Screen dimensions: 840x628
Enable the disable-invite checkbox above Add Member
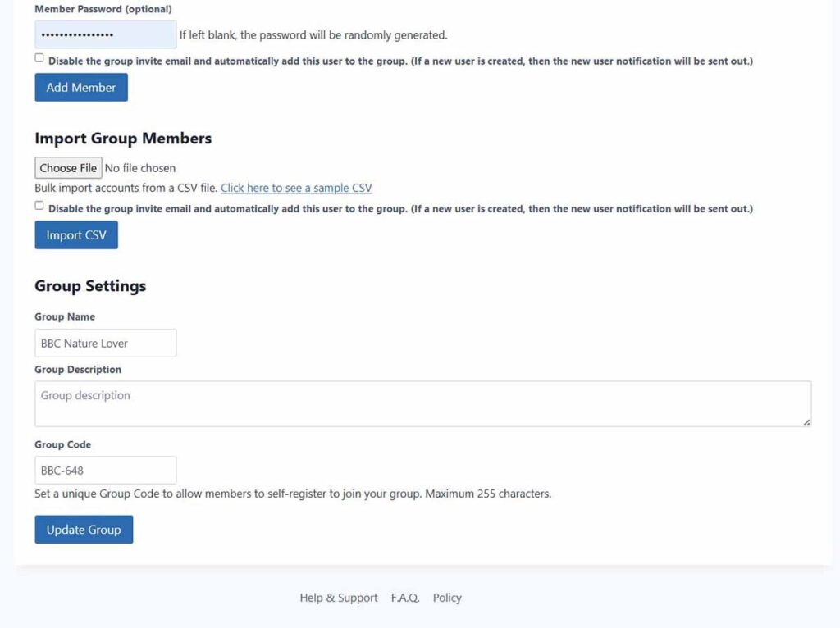pyautogui.click(x=39, y=58)
